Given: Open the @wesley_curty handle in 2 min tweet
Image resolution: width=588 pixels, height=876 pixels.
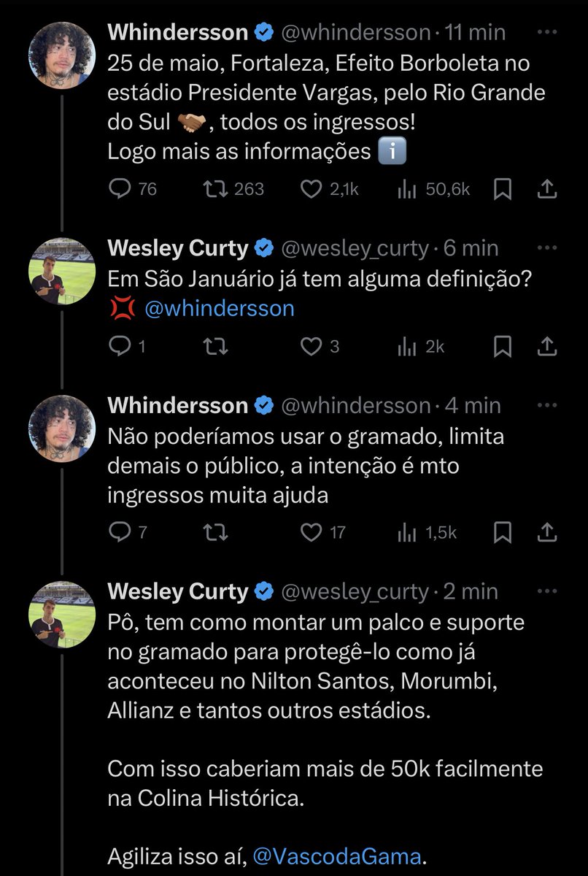Looking at the screenshot, I should tap(355, 591).
